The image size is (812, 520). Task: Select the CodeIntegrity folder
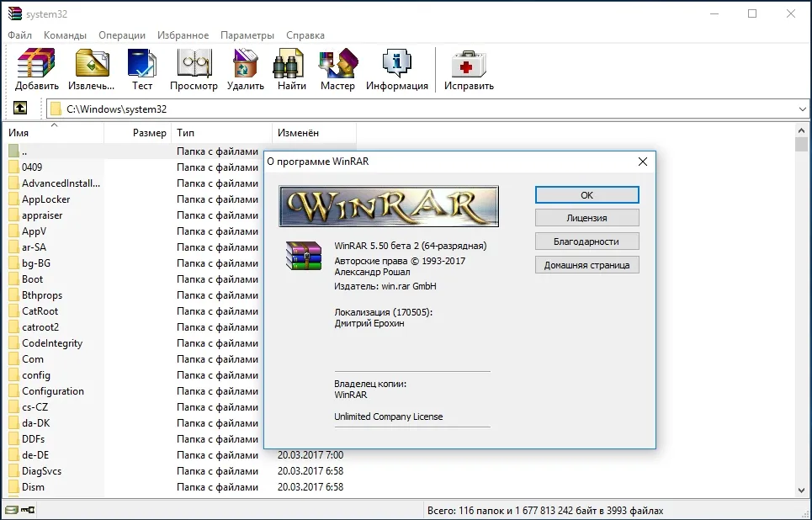[x=52, y=343]
